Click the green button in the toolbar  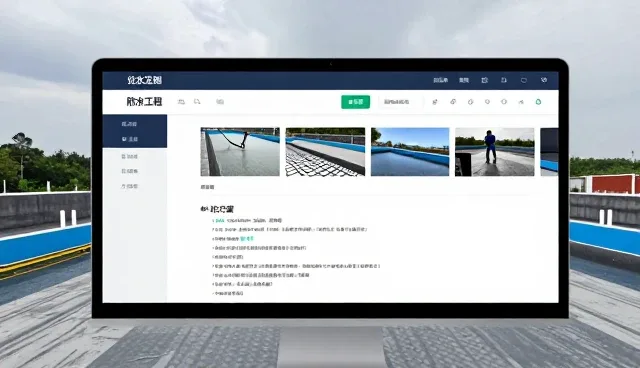[356, 102]
